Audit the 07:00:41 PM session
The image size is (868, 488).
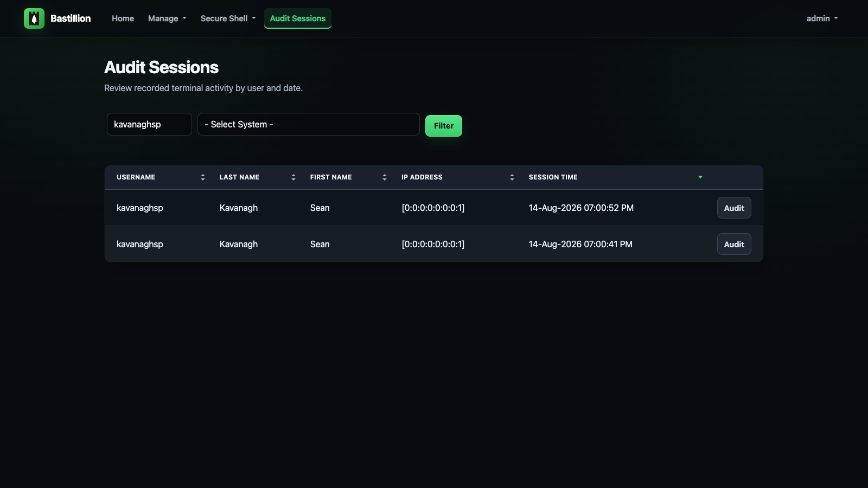pos(734,244)
